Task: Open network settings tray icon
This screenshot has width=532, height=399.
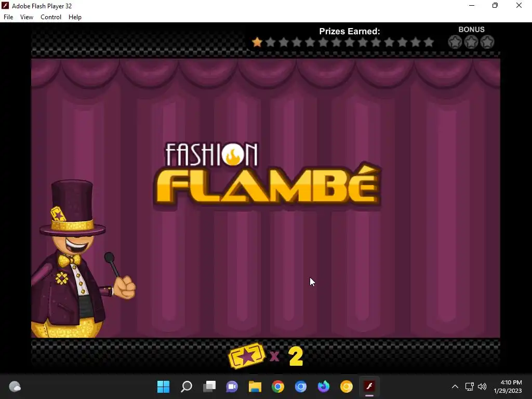Action: 470,387
